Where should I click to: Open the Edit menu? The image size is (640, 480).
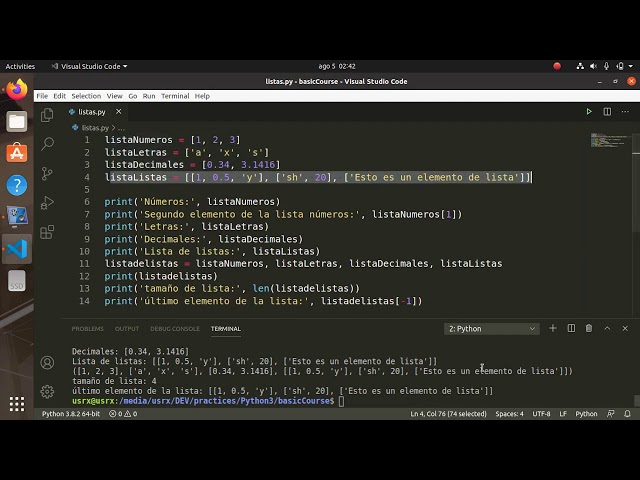[60, 96]
